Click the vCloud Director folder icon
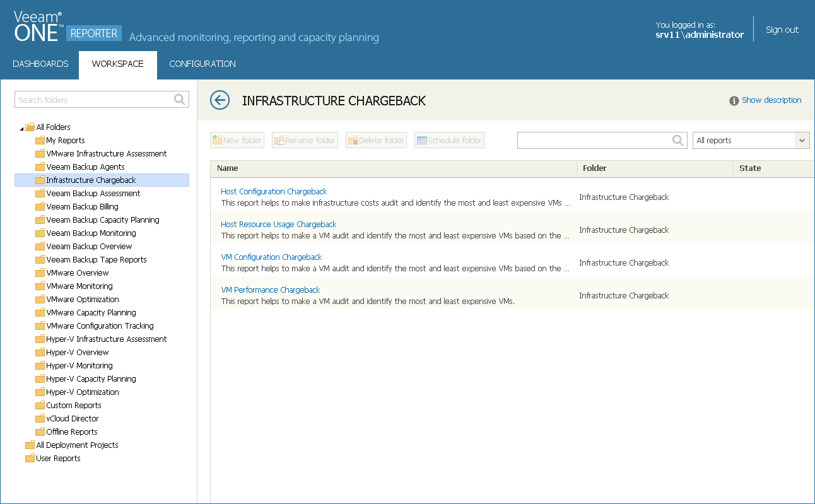Viewport: 815px width, 504px height. tap(40, 418)
